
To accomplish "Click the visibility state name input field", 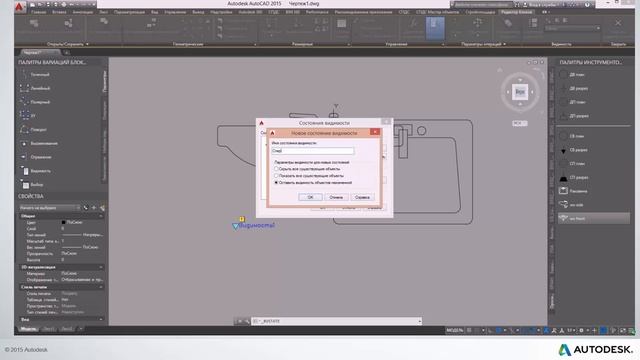I will coord(313,151).
